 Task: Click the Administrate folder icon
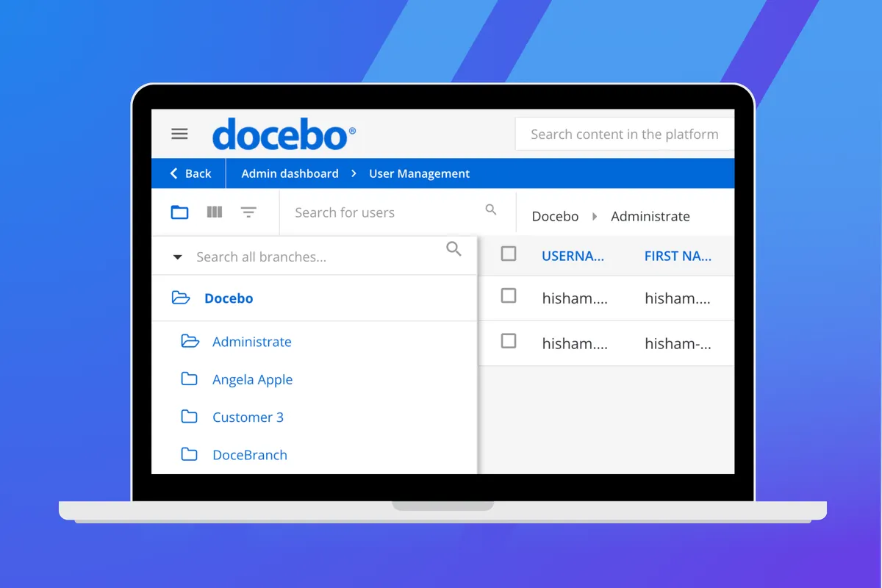(190, 341)
